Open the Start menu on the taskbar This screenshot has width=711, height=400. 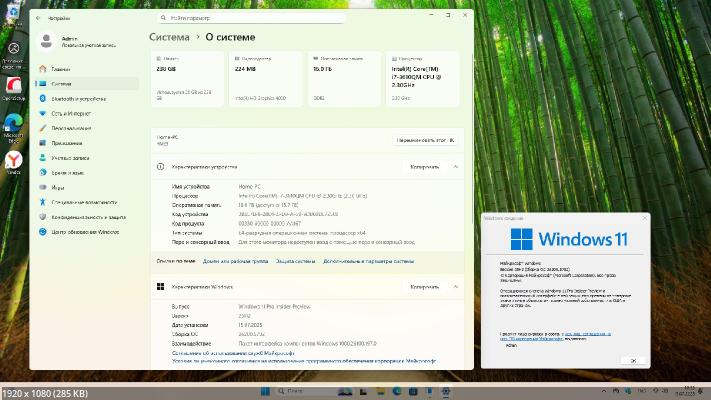[265, 391]
